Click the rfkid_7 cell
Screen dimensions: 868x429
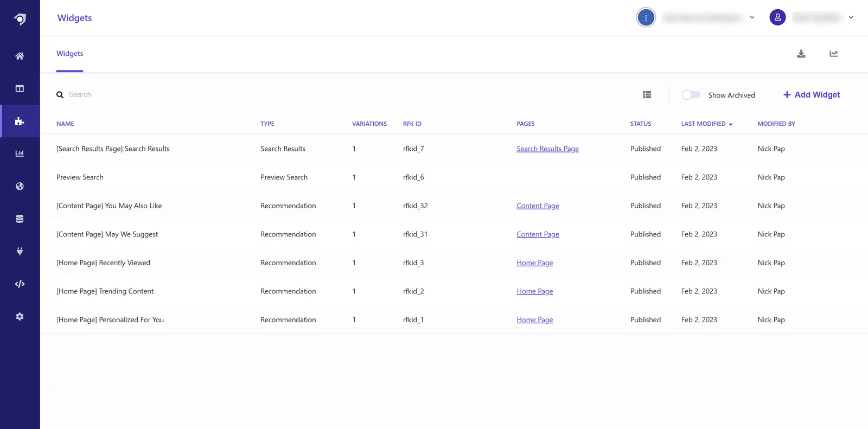(413, 149)
